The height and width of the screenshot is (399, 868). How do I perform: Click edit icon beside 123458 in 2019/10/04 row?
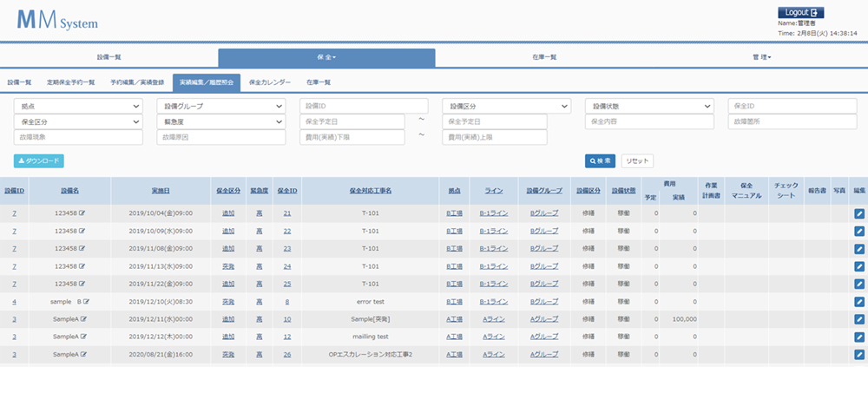coord(82,213)
